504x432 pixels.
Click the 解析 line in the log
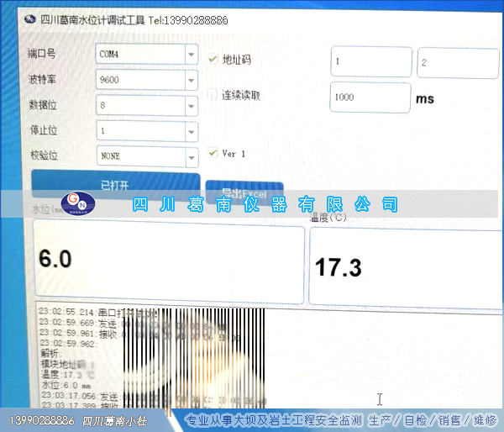(x=50, y=354)
